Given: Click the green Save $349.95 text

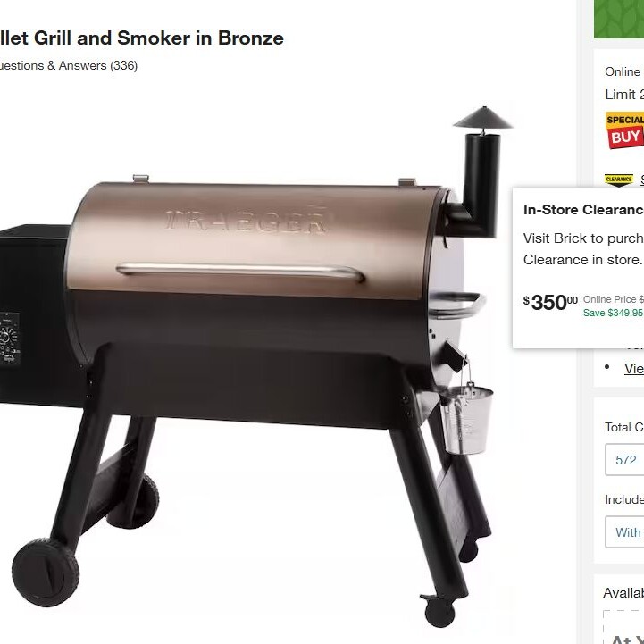Looking at the screenshot, I should pyautogui.click(x=613, y=313).
